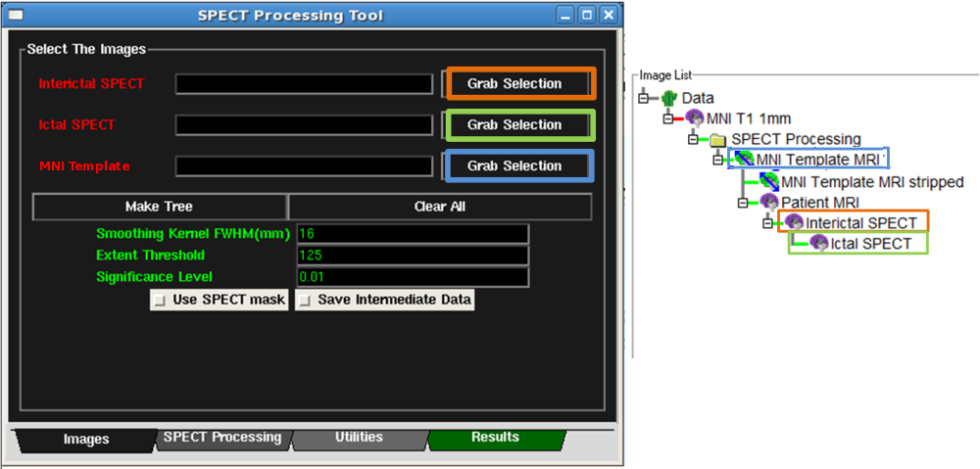Click the Clear All button

point(440,207)
